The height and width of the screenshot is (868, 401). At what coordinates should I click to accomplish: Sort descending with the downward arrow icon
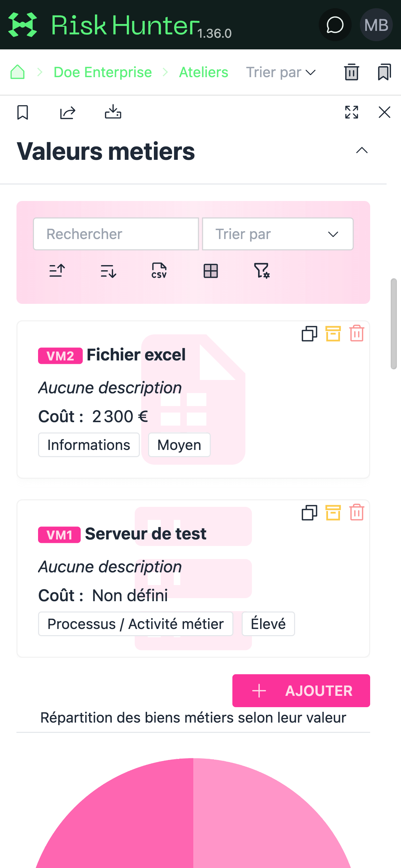tap(108, 271)
